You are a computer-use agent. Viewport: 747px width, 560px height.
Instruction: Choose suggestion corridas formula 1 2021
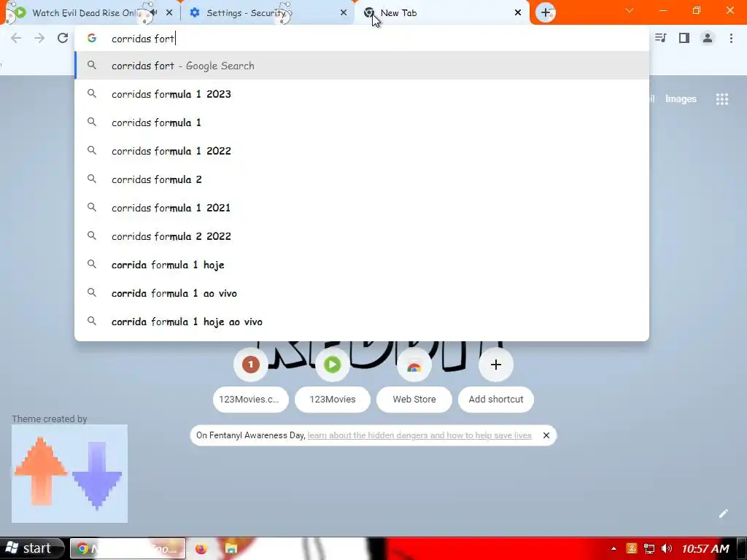(x=362, y=208)
